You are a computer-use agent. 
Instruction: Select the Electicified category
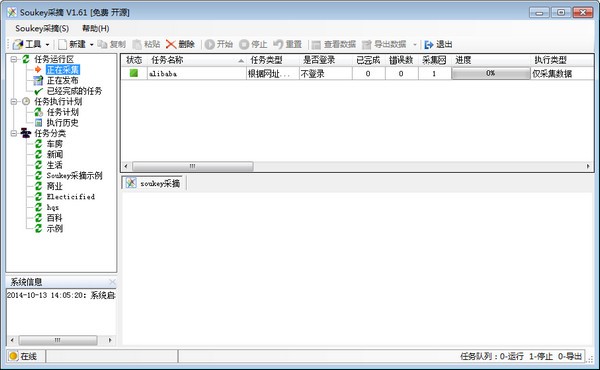71,197
